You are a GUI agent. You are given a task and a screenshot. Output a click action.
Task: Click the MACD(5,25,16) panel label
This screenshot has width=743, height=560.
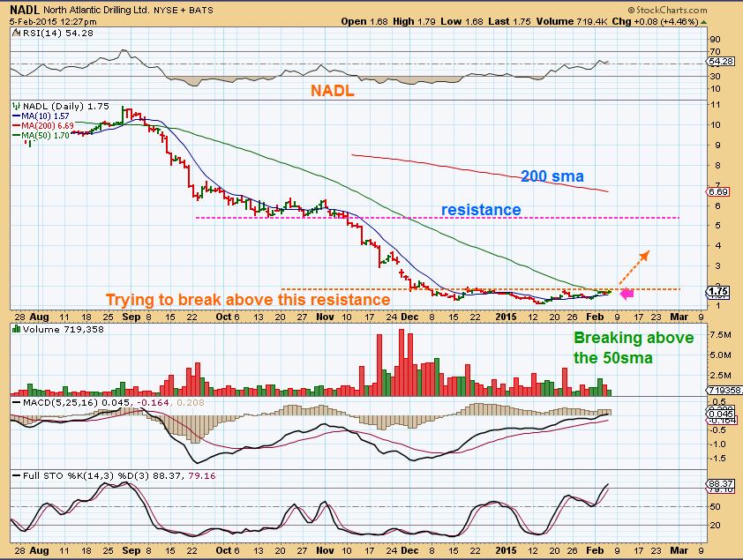click(x=60, y=402)
